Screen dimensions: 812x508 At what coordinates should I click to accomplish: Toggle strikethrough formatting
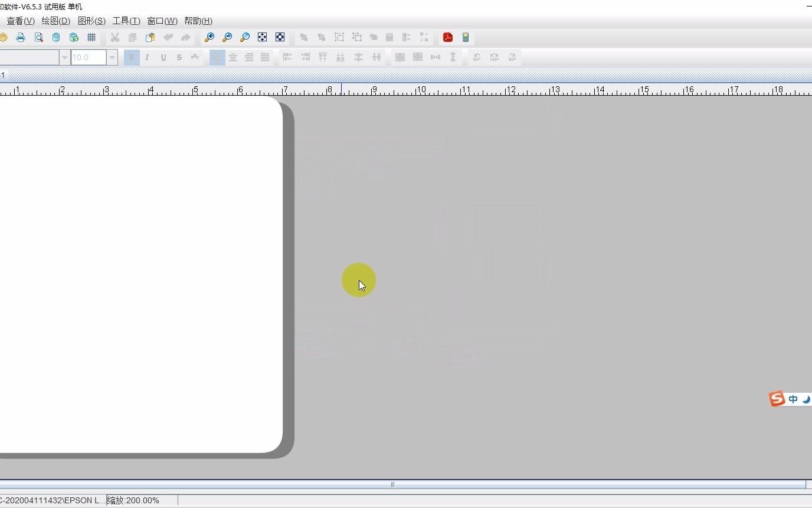pos(179,57)
